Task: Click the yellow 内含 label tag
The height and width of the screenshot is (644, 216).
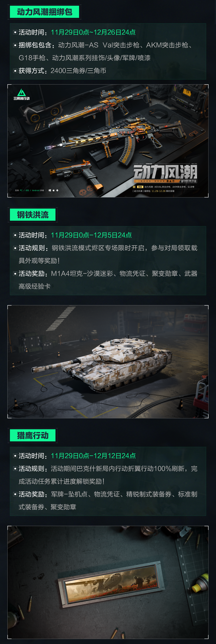Action: tap(140, 187)
